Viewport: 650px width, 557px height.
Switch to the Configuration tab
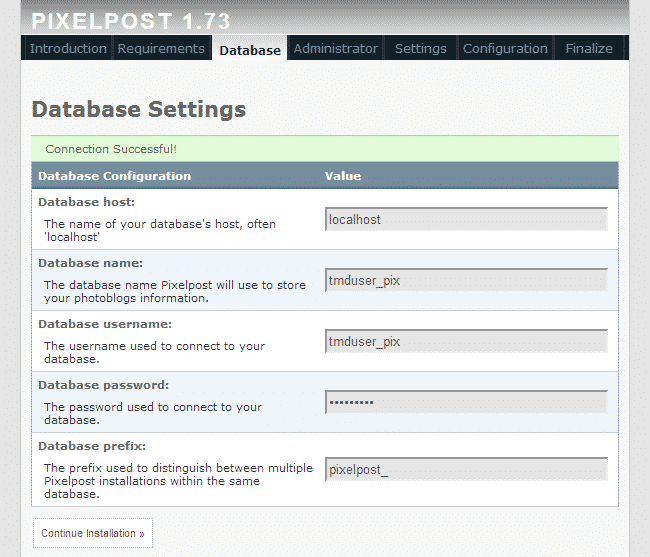[505, 48]
